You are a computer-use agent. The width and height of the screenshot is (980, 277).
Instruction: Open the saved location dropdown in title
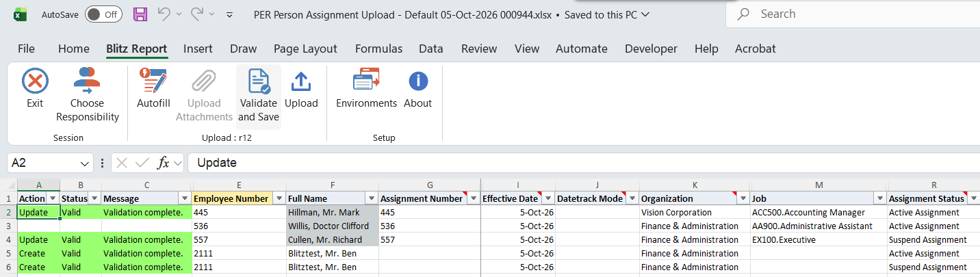pos(645,14)
